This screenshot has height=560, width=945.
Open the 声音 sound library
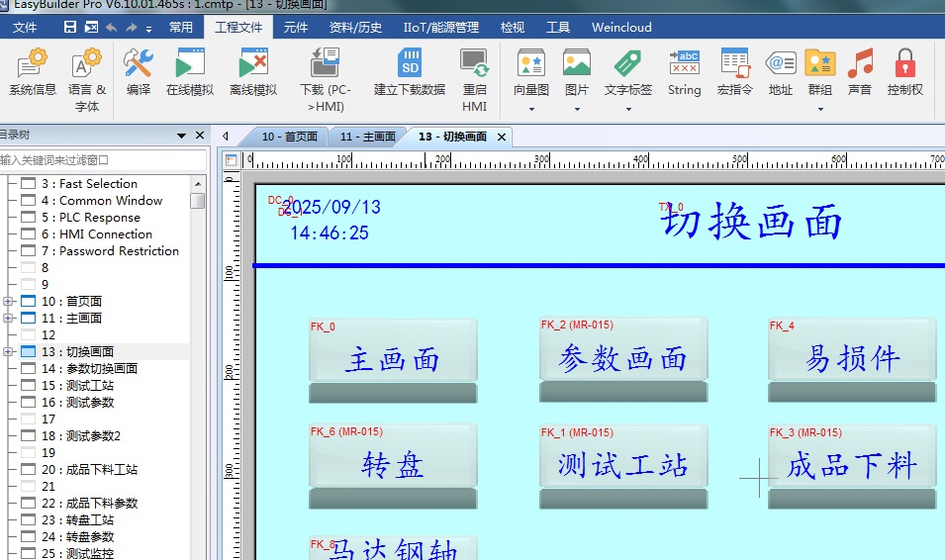861,71
